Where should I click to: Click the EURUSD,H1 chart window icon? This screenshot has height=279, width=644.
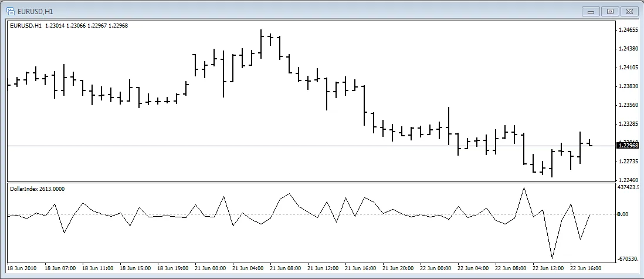tap(10, 10)
